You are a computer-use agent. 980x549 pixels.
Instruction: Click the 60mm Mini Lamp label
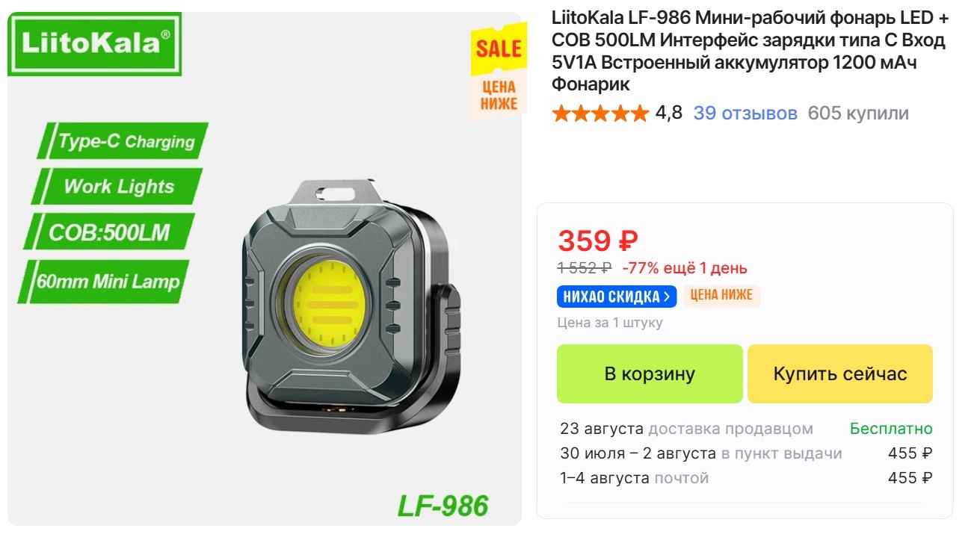pos(105,282)
